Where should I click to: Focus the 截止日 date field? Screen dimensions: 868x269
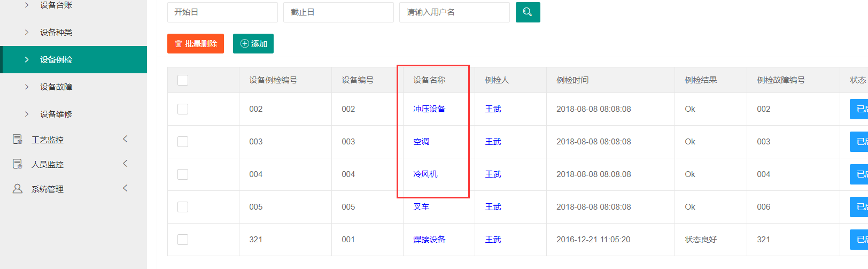[338, 12]
